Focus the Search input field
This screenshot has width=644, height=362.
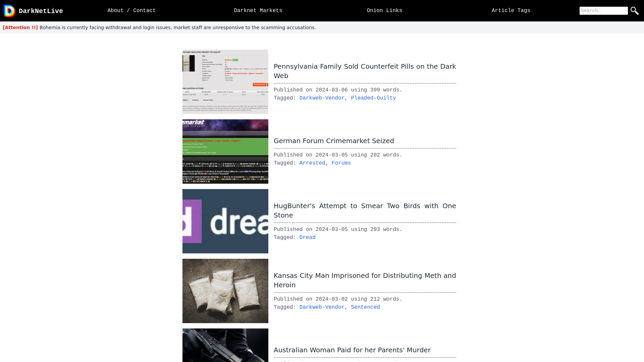click(603, 11)
